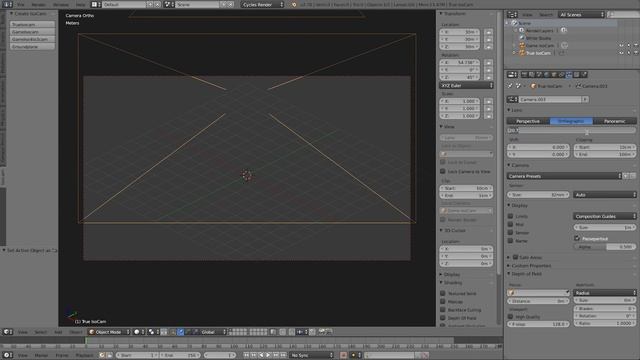
Task: Click the GameIsocam button
Action: coord(32,32)
